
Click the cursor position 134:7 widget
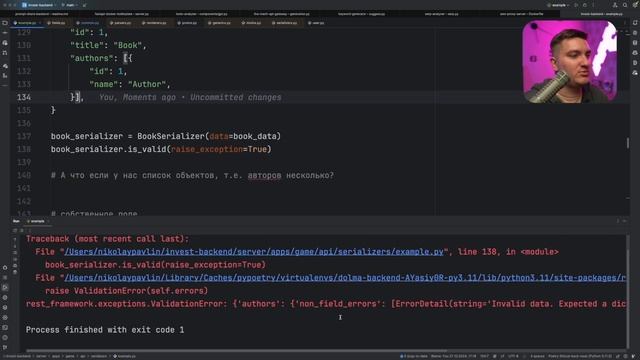pyautogui.click(x=484, y=356)
